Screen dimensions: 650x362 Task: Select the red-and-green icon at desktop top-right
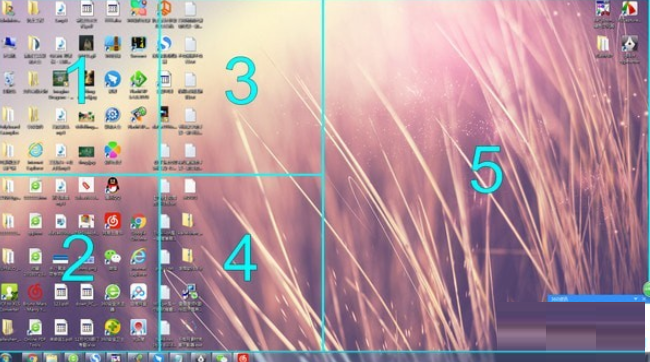(629, 8)
